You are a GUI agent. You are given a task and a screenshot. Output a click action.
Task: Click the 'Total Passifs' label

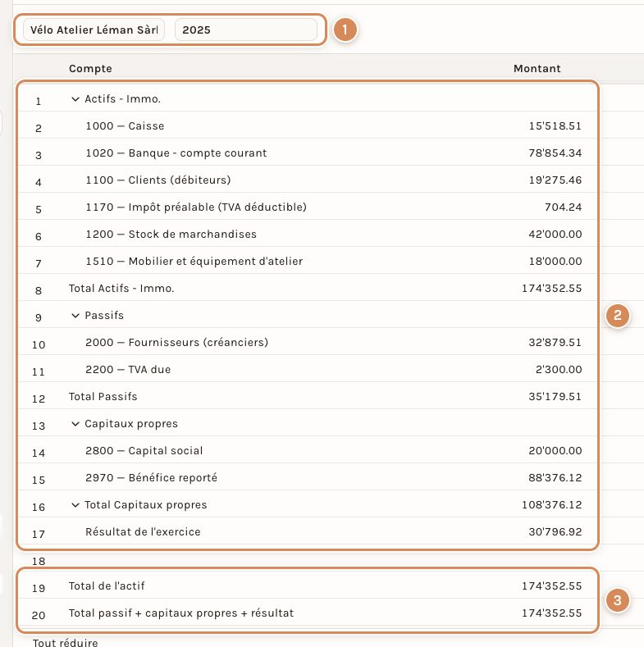pos(103,397)
